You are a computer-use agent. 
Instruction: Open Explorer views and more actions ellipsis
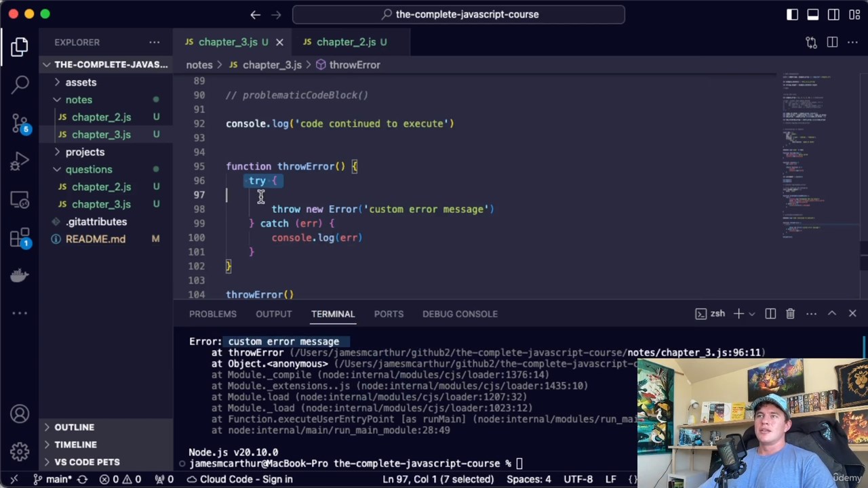(x=155, y=42)
